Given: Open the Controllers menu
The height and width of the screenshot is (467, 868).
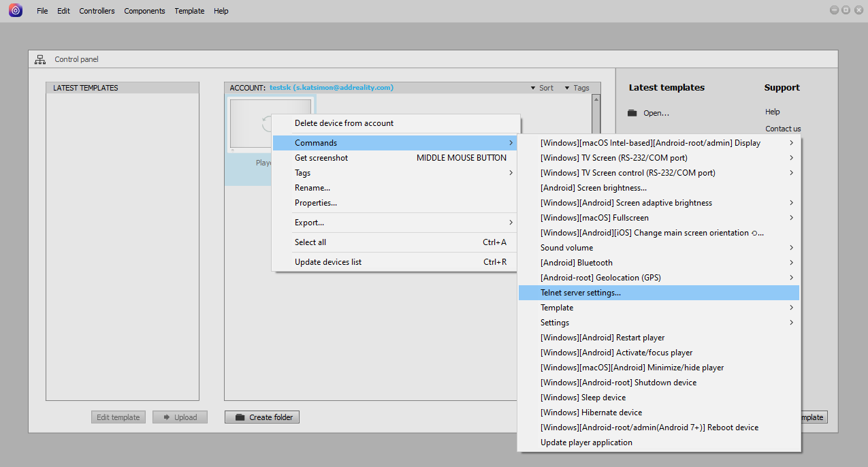Looking at the screenshot, I should point(97,11).
